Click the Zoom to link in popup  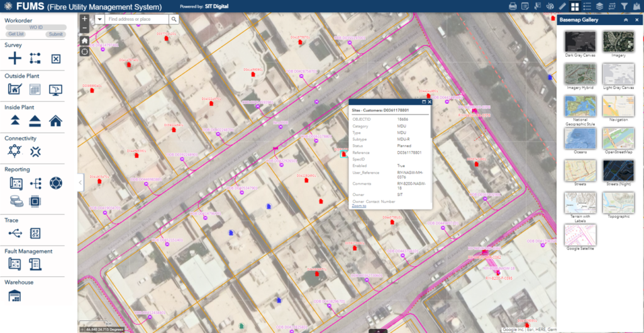click(x=358, y=206)
